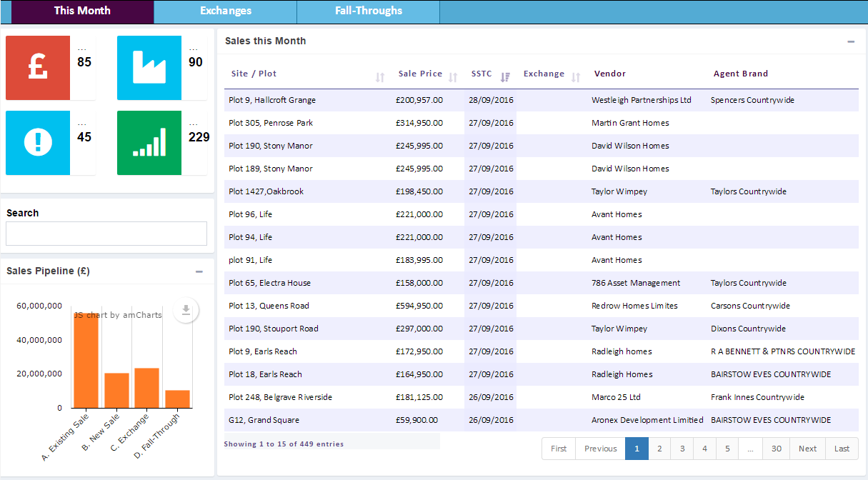Click the green bar signal tile icon
868x480 pixels.
pyautogui.click(x=149, y=143)
